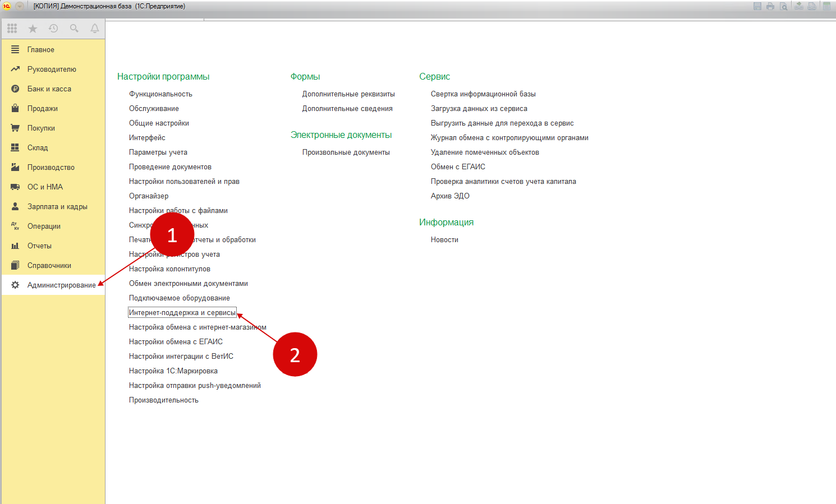Screen dimensions: 836x504
Task: Go to the Администрирование section
Action: coord(61,285)
